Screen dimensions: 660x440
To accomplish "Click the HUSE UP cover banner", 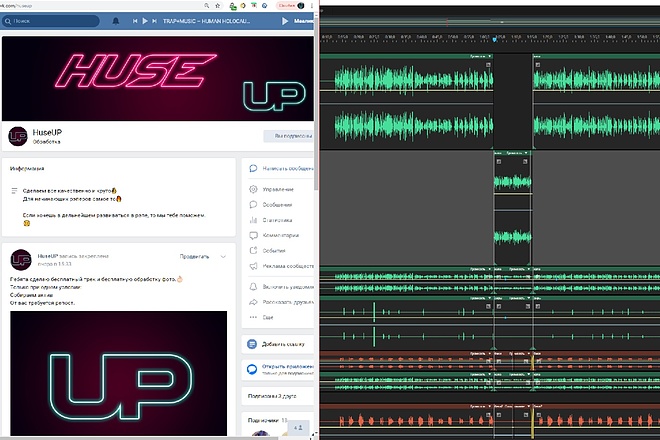I will click(158, 79).
